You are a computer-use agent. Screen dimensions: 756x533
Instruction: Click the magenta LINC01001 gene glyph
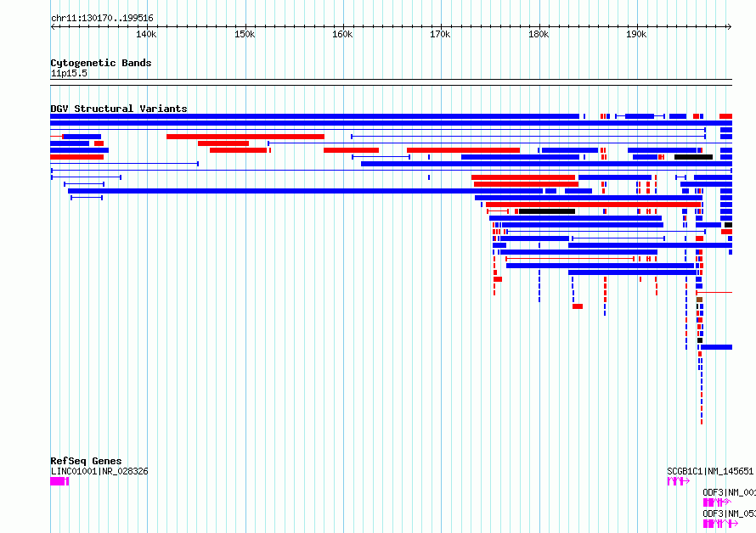click(x=59, y=481)
